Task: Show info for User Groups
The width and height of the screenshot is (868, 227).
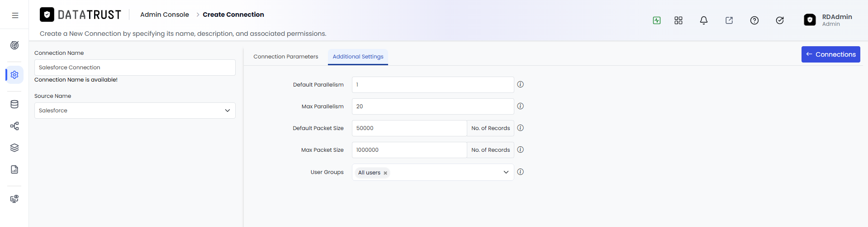Action: (521, 172)
